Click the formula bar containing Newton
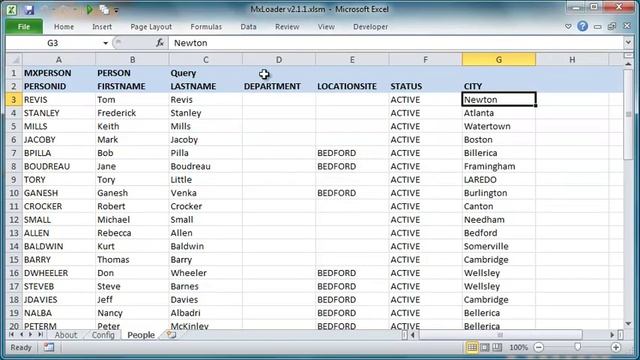The height and width of the screenshot is (360, 640). click(x=397, y=43)
